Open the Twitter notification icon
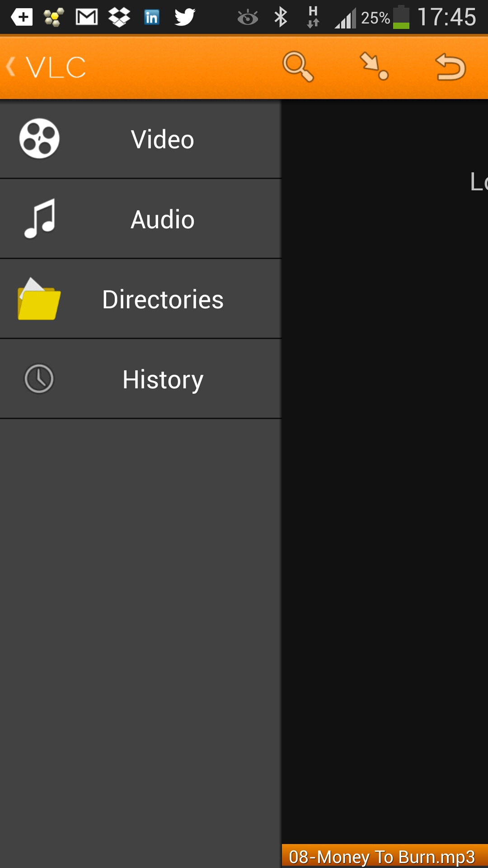488x868 pixels. 184,17
